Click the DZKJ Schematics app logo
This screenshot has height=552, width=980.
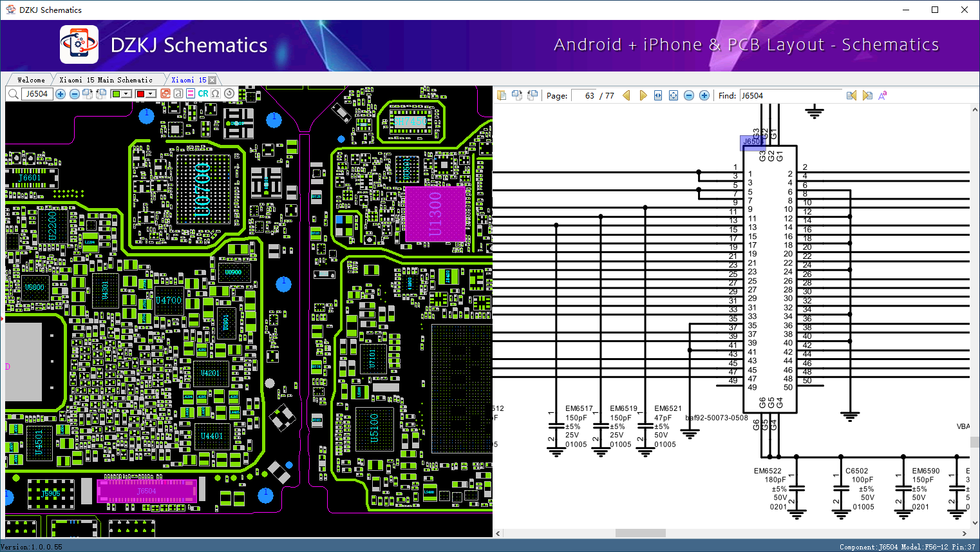tap(79, 44)
